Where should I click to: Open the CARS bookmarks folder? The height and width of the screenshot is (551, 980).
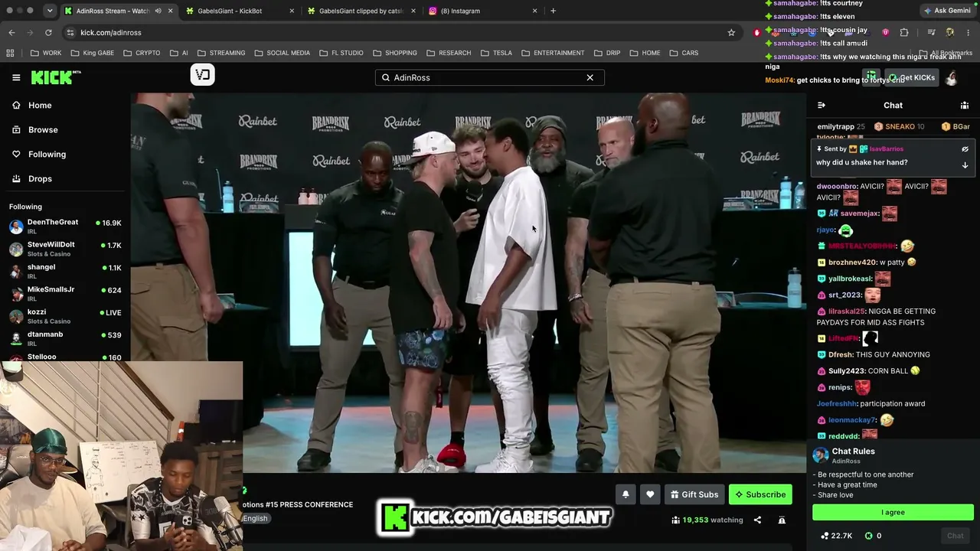pyautogui.click(x=683, y=53)
